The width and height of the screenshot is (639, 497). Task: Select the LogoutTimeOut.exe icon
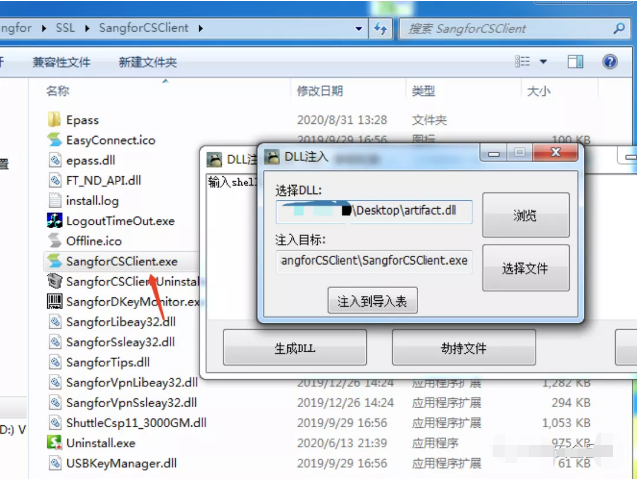pos(55,220)
